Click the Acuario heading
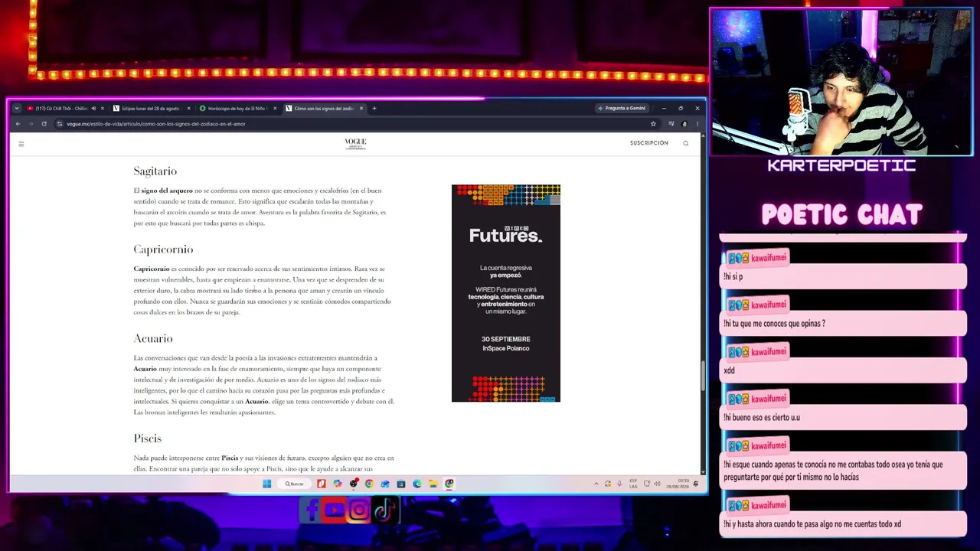Image resolution: width=980 pixels, height=551 pixels. (x=153, y=338)
